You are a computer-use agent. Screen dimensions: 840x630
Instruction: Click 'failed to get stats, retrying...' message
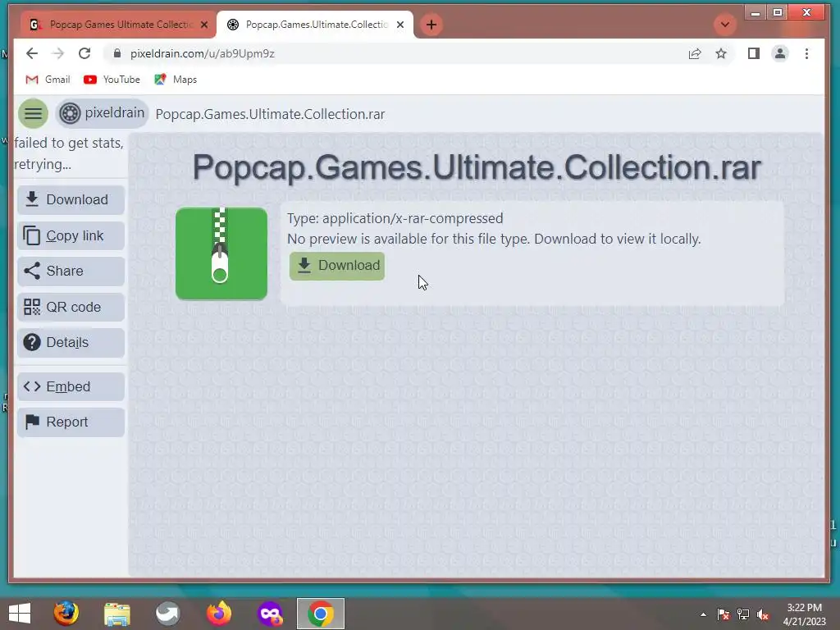pyautogui.click(x=69, y=153)
